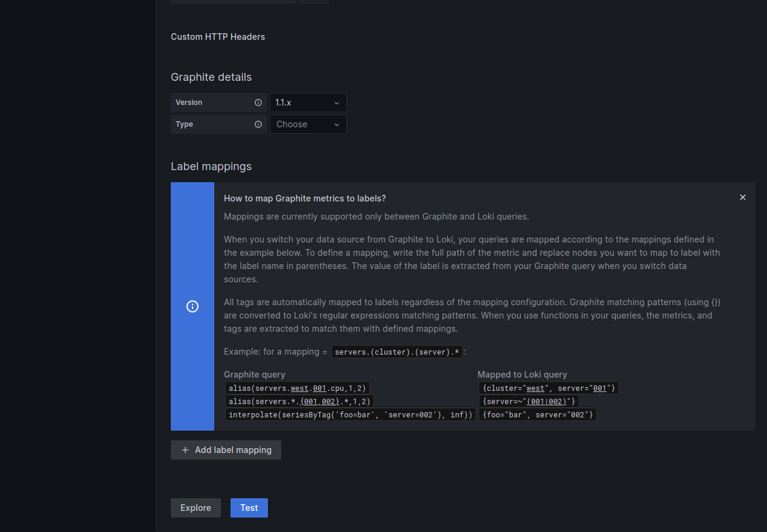
Task: Click the chevron on the Type selector
Action: [x=337, y=124]
